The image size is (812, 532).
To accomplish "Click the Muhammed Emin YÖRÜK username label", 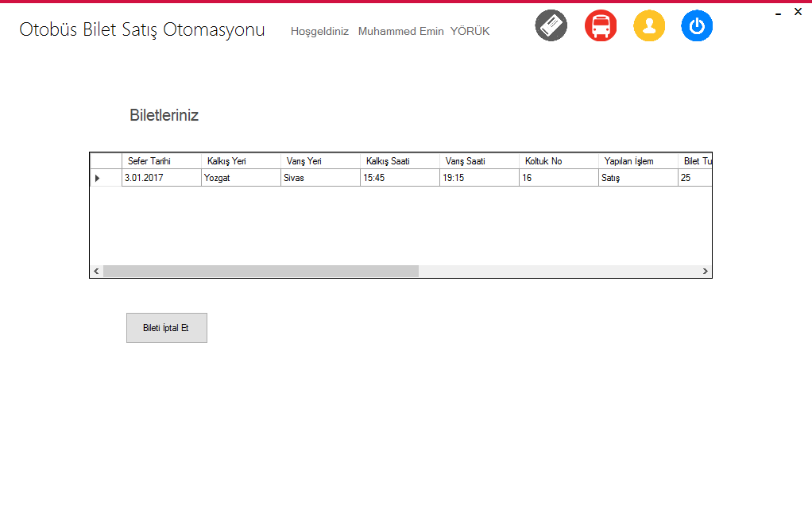I will pyautogui.click(x=423, y=31).
